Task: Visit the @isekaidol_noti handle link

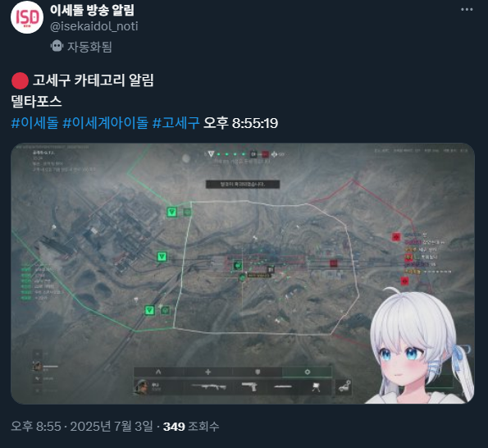Action: (x=94, y=26)
